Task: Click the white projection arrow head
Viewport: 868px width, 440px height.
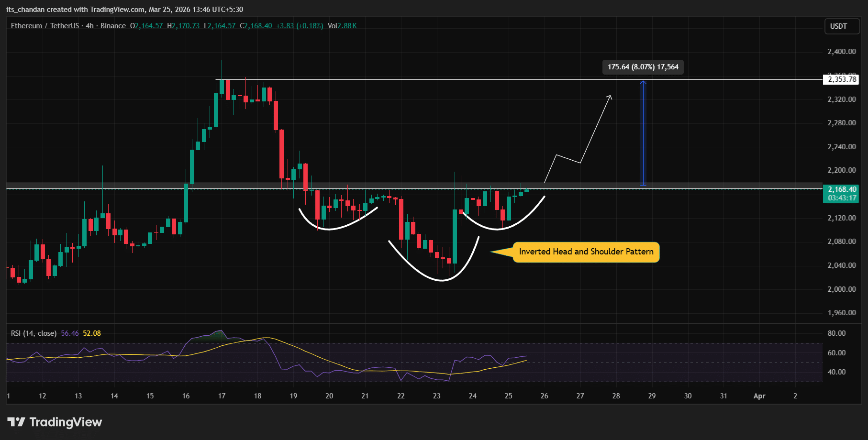Action: tap(610, 97)
